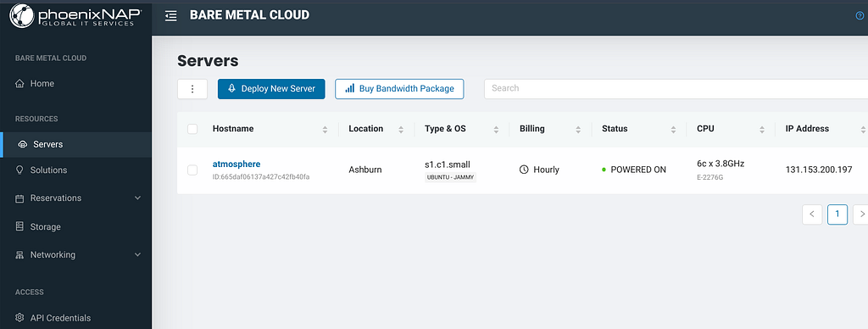This screenshot has height=329, width=868.
Task: Open the atmosphere server link
Action: click(236, 164)
